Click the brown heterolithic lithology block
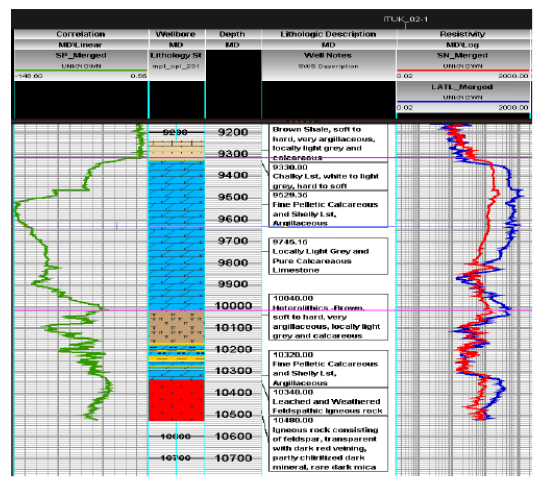 (177, 327)
